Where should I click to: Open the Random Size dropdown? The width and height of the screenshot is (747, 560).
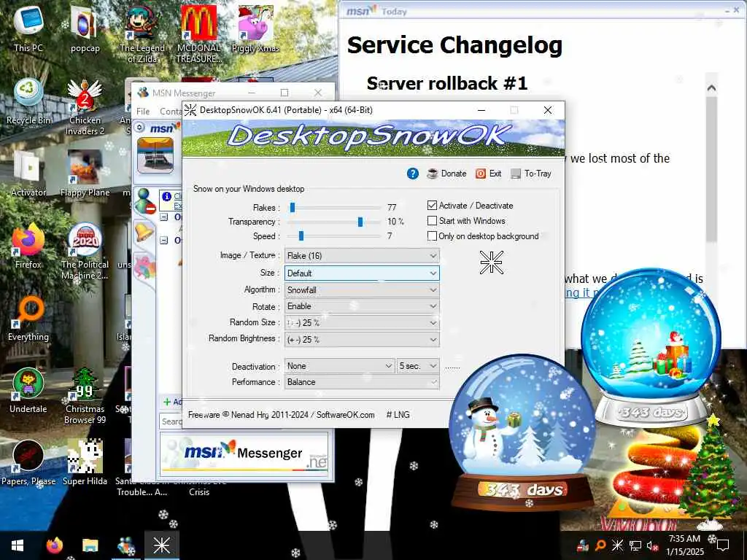click(x=362, y=323)
